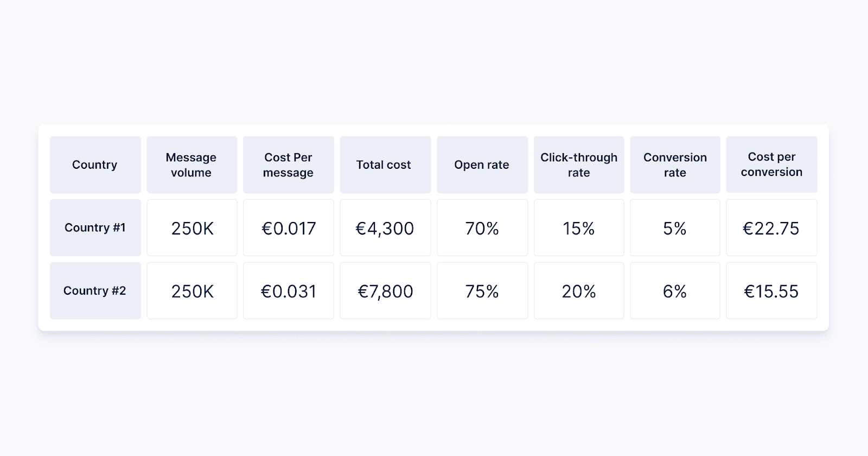Viewport: 868px width, 456px height.
Task: Click the Cost Per message header
Action: coord(288,165)
